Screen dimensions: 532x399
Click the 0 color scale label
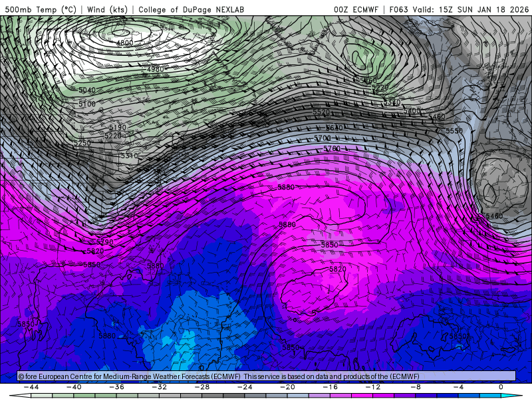point(501,387)
